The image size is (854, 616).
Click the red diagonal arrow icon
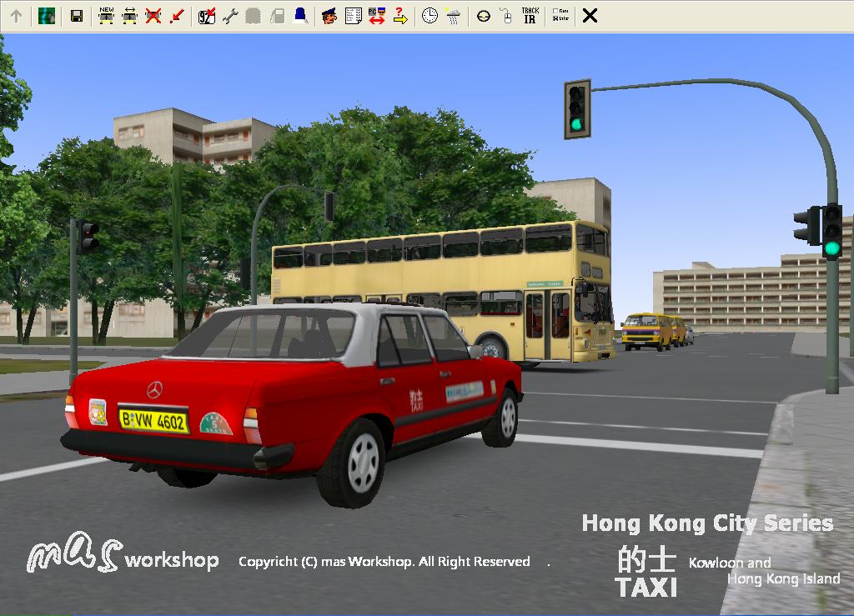[177, 17]
